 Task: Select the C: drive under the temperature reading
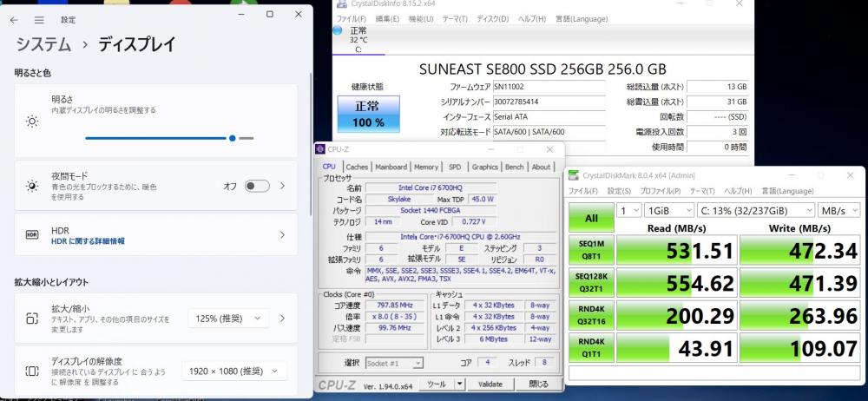pos(358,49)
